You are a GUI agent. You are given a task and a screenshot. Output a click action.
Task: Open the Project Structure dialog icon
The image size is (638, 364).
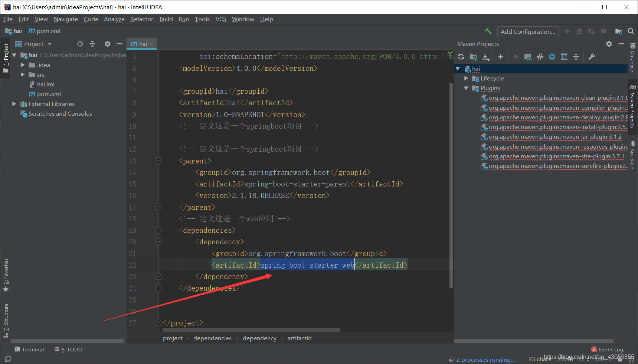(x=619, y=32)
